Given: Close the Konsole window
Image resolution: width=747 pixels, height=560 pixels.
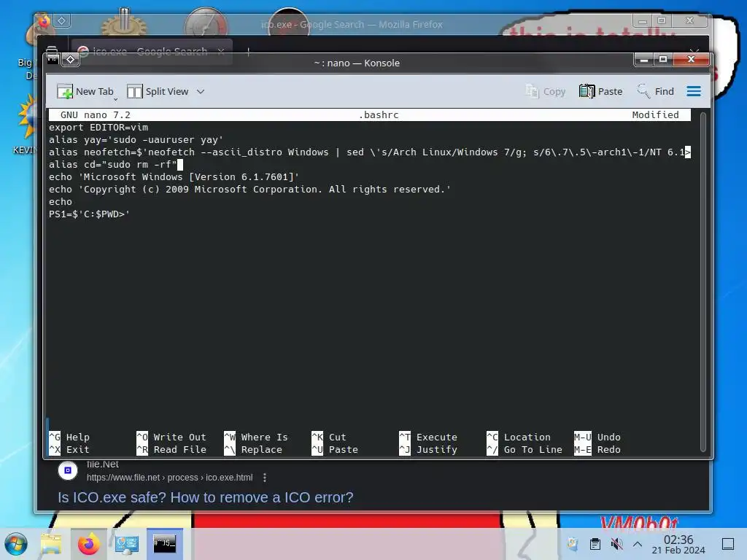Looking at the screenshot, I should (691, 60).
